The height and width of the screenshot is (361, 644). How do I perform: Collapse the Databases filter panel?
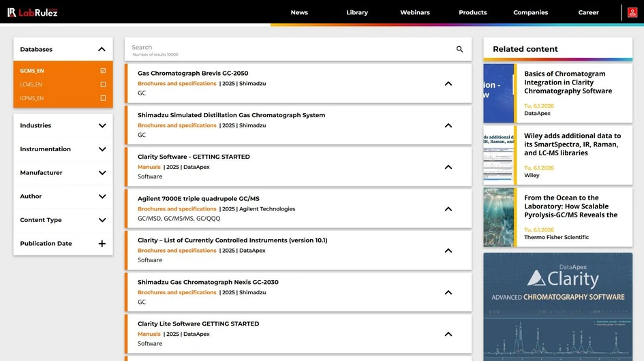[102, 49]
